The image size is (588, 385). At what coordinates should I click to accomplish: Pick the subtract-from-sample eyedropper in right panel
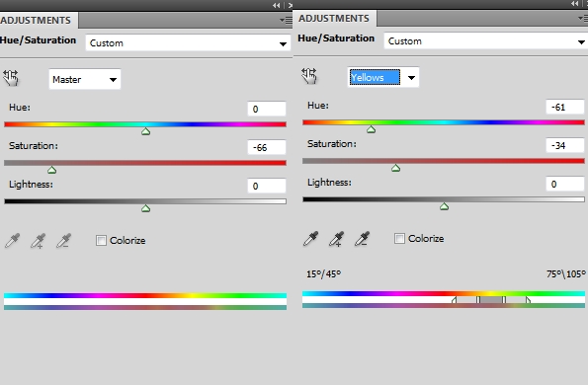(363, 239)
